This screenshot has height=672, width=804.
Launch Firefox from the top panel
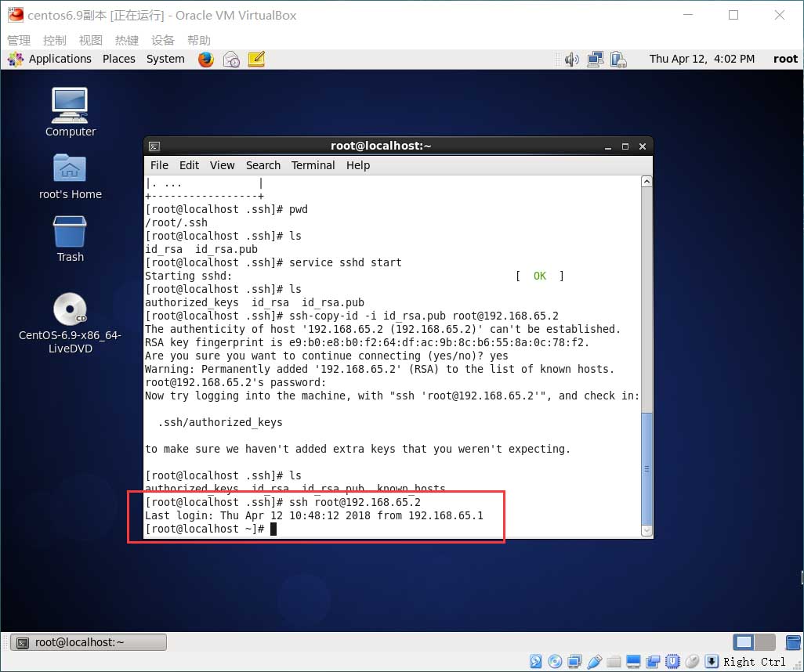click(206, 59)
